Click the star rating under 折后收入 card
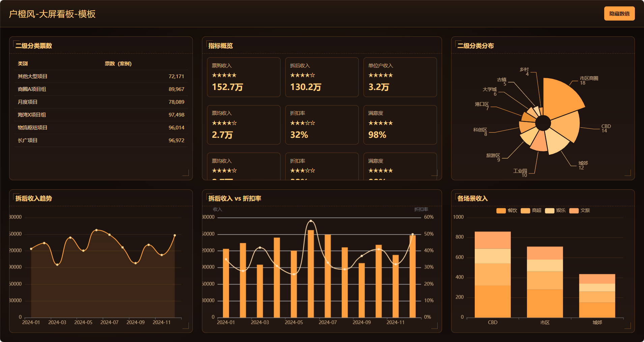 click(x=302, y=75)
